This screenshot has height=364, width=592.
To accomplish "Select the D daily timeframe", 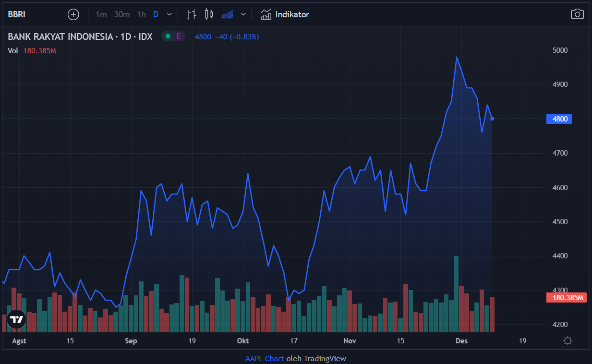I will (x=156, y=14).
